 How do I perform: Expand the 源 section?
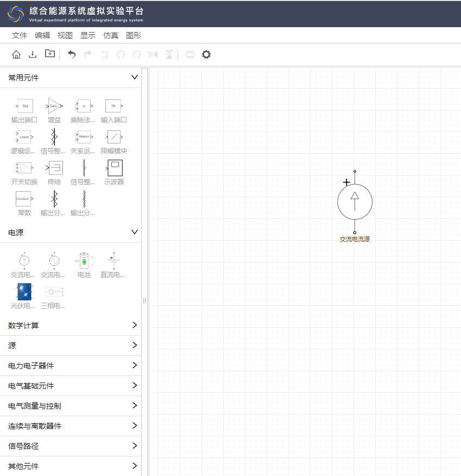click(x=135, y=345)
